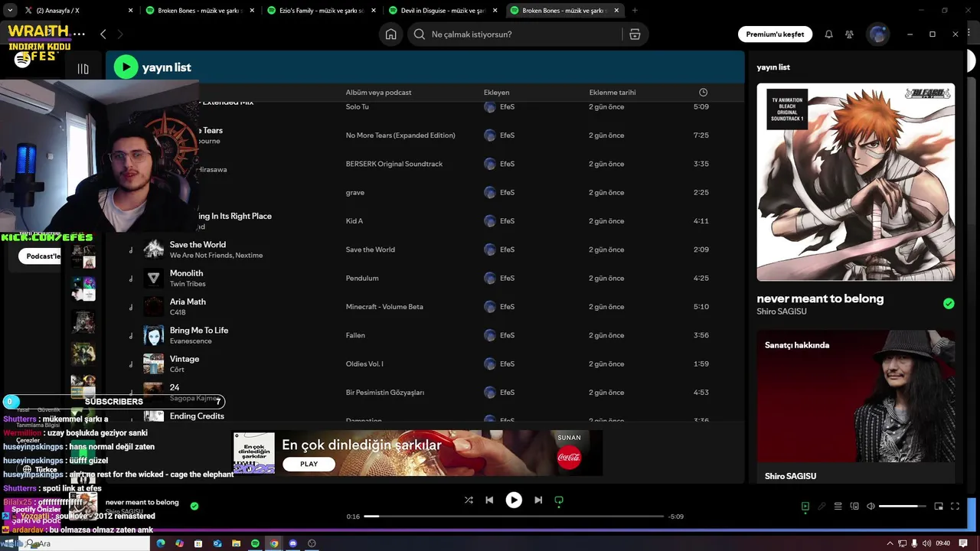This screenshot has height=551, width=980.
Task: Select the Monolith track row
Action: point(425,278)
